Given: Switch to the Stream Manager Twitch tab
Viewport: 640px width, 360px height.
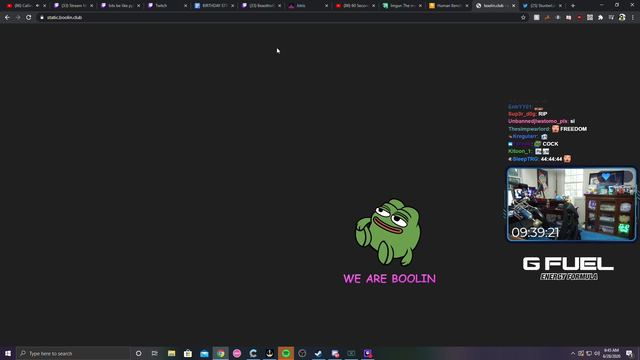Looking at the screenshot, I should point(73,6).
